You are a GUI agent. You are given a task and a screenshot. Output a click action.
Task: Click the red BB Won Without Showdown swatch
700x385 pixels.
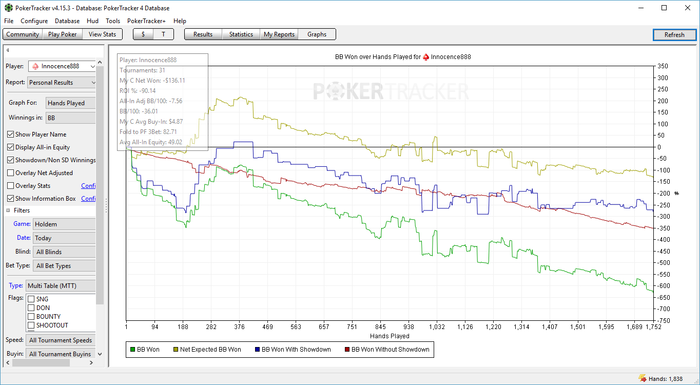(347, 349)
